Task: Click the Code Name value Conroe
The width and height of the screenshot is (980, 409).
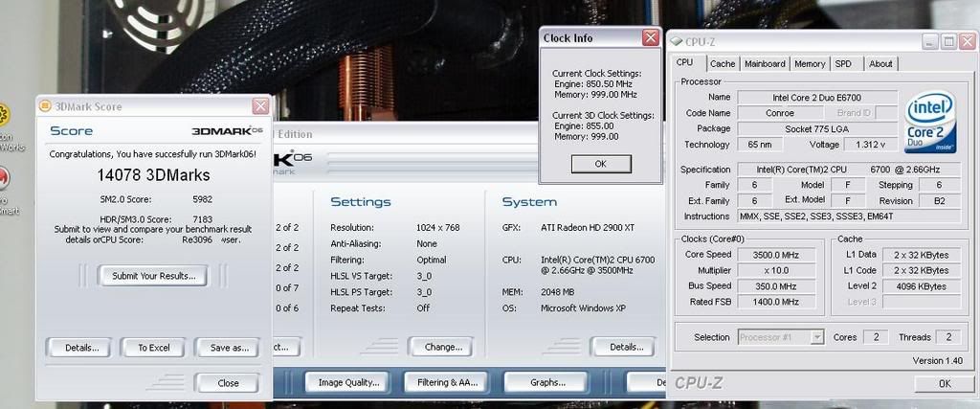Action: coord(780,113)
